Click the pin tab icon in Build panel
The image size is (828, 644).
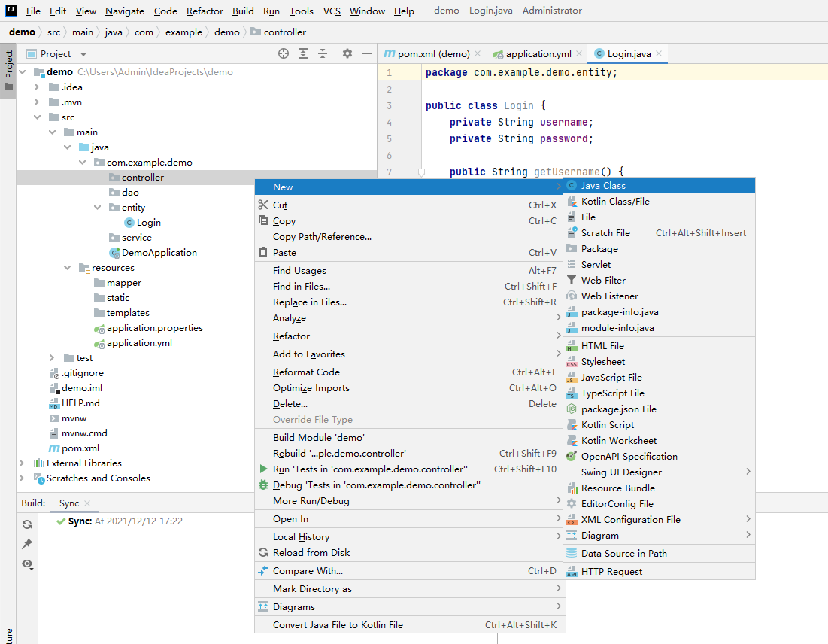click(x=27, y=544)
